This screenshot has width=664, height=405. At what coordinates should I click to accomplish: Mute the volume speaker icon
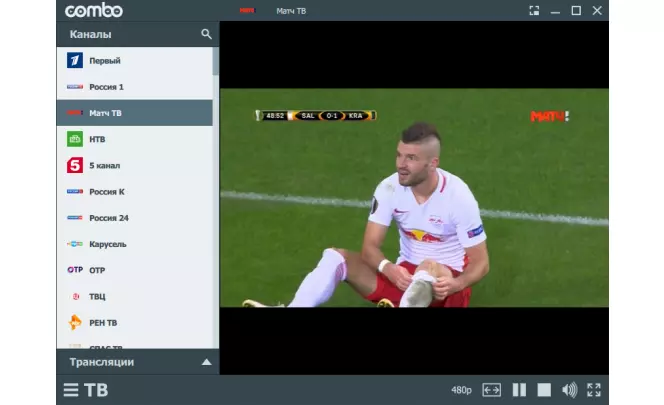[569, 390]
